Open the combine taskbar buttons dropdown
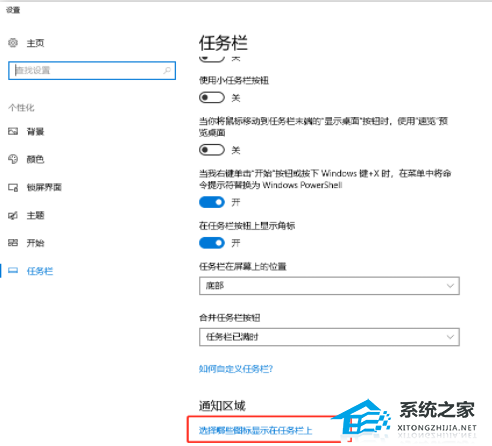This screenshot has width=492, height=446. pos(329,337)
